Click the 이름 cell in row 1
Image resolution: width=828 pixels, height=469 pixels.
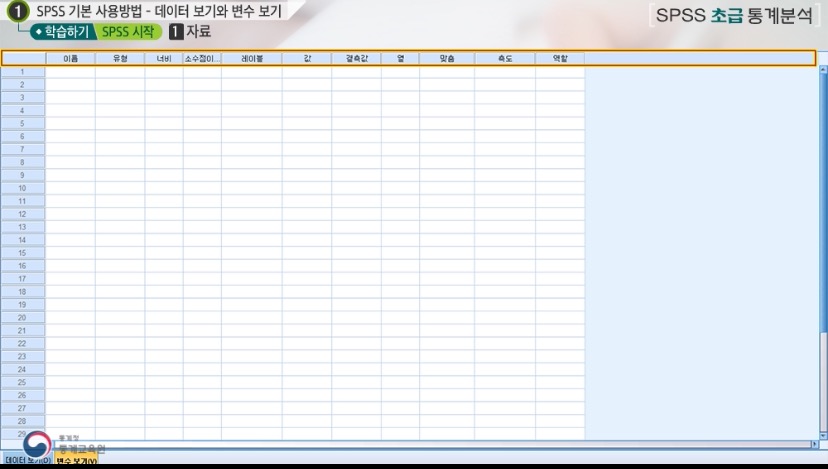[71, 71]
